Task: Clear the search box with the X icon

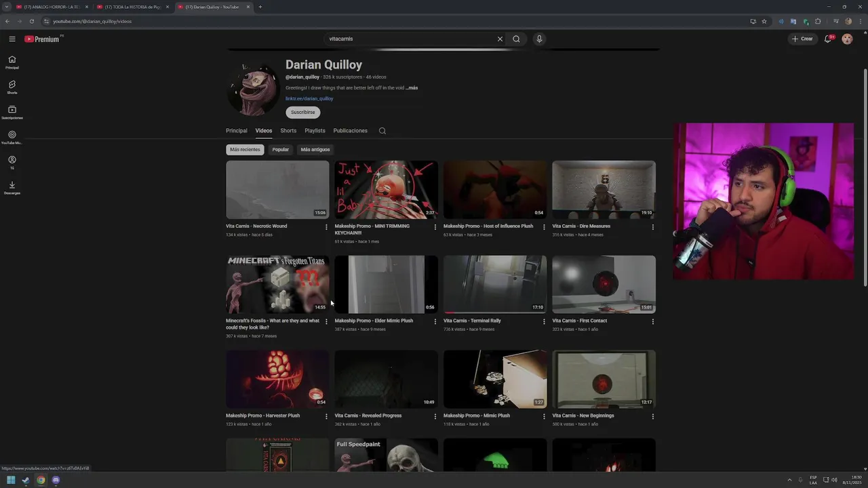Action: [x=500, y=39]
